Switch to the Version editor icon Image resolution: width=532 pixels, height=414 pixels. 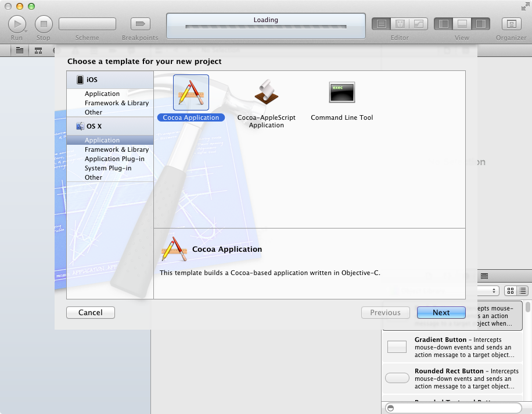(x=419, y=24)
